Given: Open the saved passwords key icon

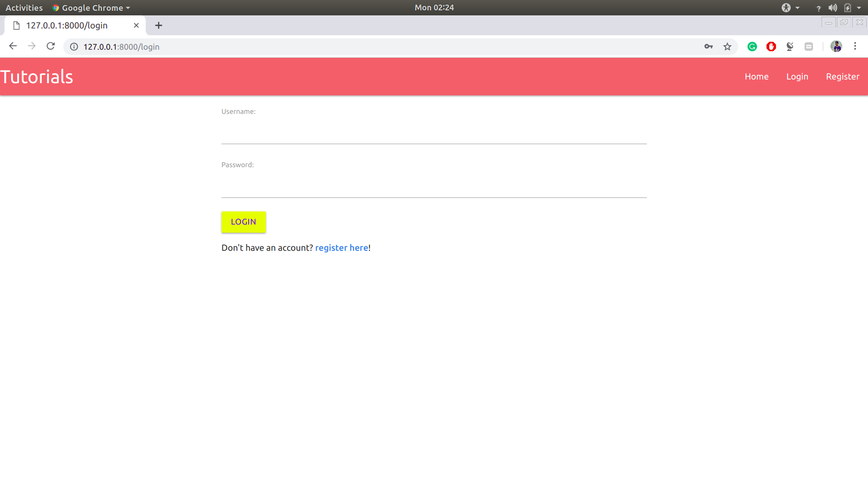Looking at the screenshot, I should tap(708, 47).
